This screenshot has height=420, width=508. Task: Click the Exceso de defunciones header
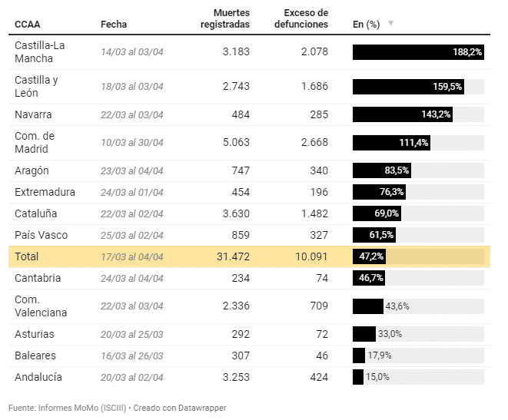301,18
